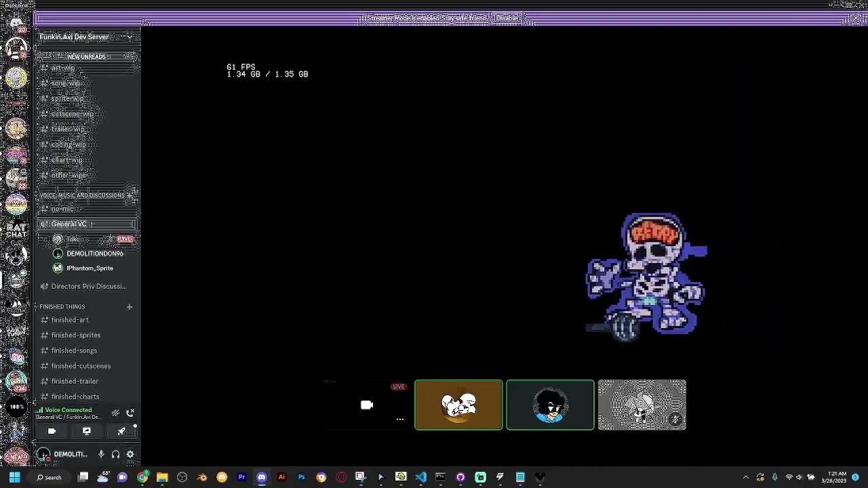The height and width of the screenshot is (488, 868).
Task: Open the song-wip channel
Action: pos(65,83)
